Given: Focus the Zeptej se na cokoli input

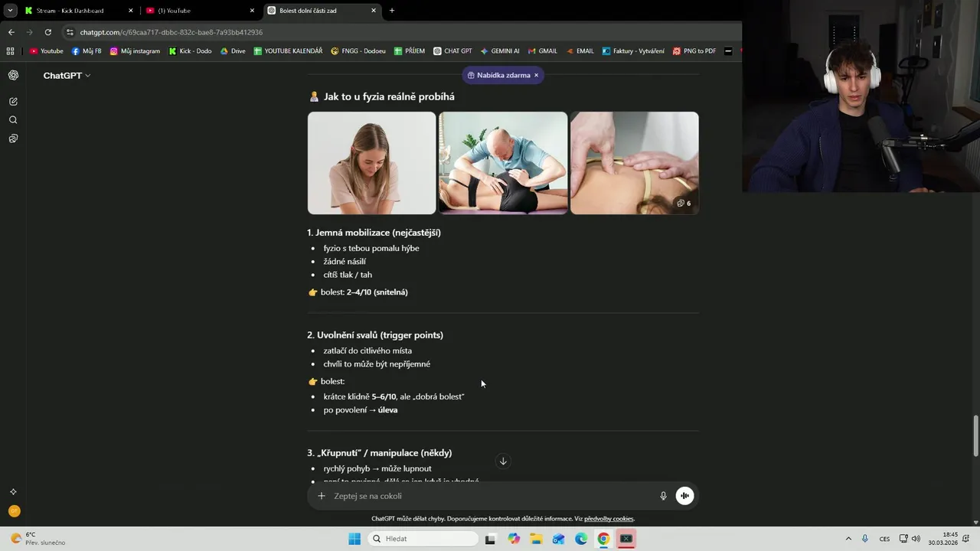Looking at the screenshot, I should pos(490,496).
